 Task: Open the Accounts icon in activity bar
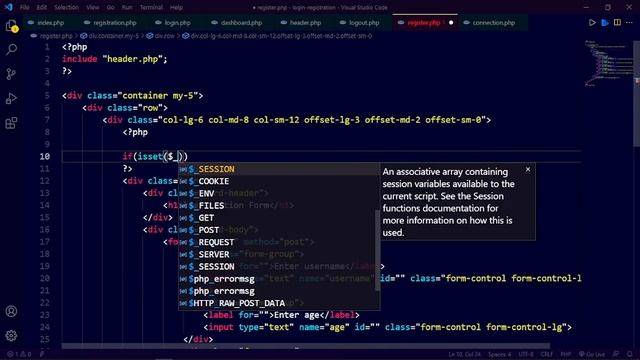coord(11,311)
